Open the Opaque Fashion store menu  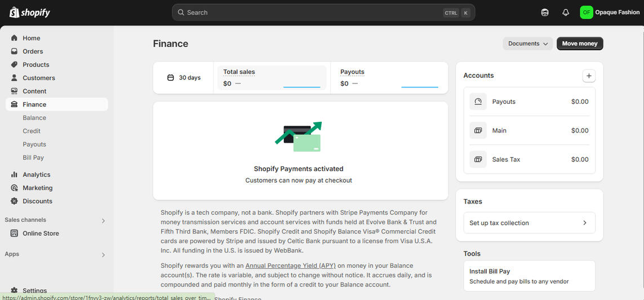610,12
